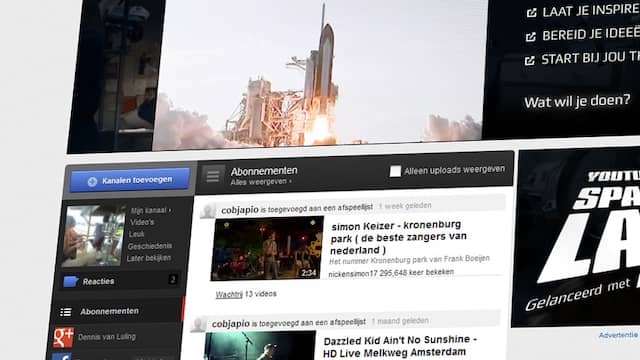Expand the Mijn kanaal menu link
Screen dimensions: 640x360
click(x=151, y=211)
